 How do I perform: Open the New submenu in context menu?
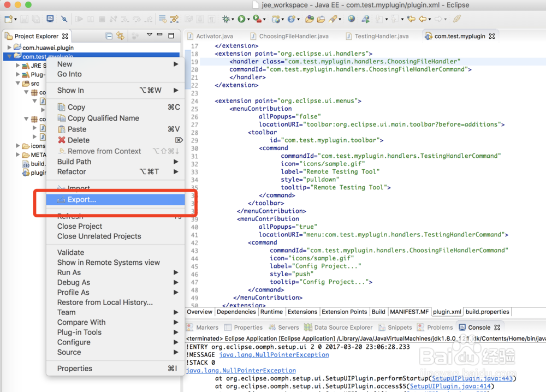pyautogui.click(x=115, y=64)
